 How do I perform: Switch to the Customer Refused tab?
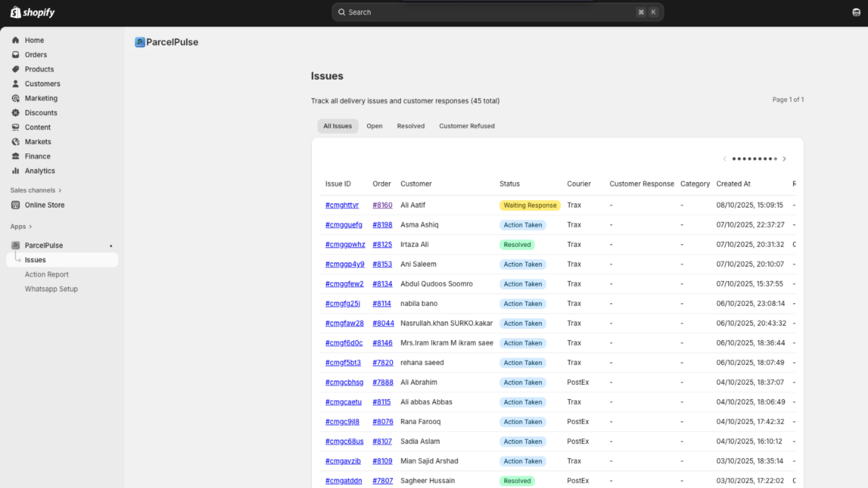pos(467,126)
